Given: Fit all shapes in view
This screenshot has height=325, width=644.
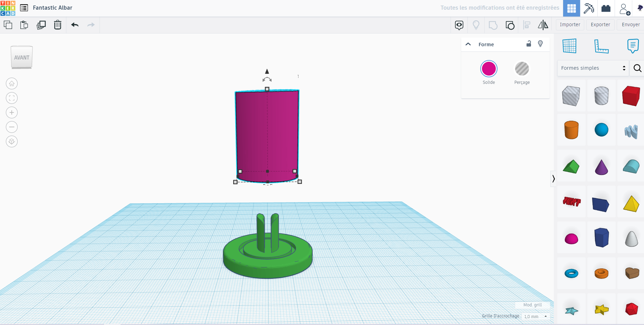Looking at the screenshot, I should click(x=12, y=98).
